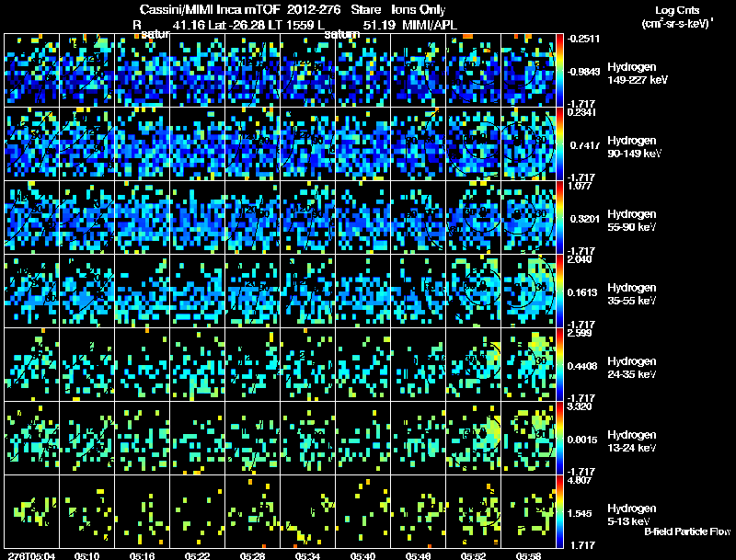Open the 35-55 keV image panel at 05:40
Viewport: 736px width, 560px height.
click(x=362, y=291)
